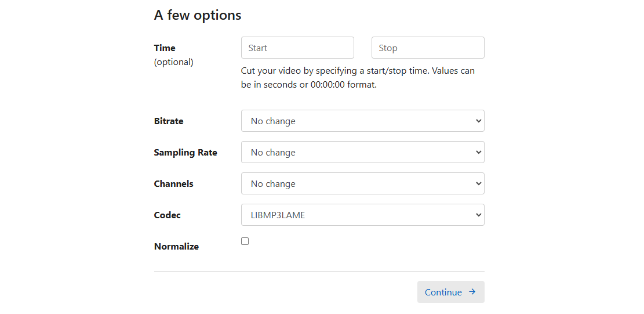Image resolution: width=644 pixels, height=314 pixels.
Task: Click the Time (optional) label
Action: (173, 55)
